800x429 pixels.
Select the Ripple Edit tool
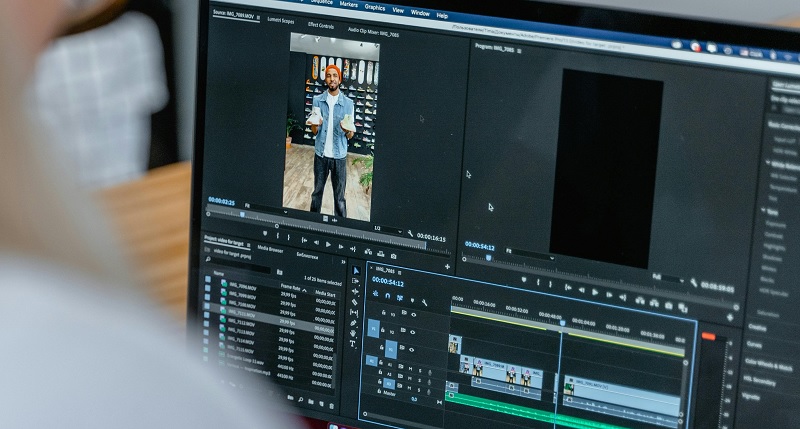click(355, 292)
